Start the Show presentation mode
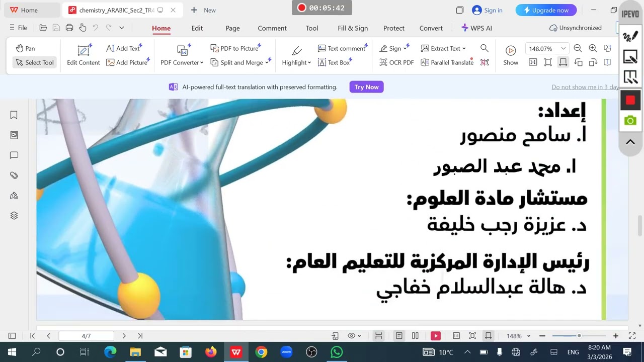 point(511,55)
